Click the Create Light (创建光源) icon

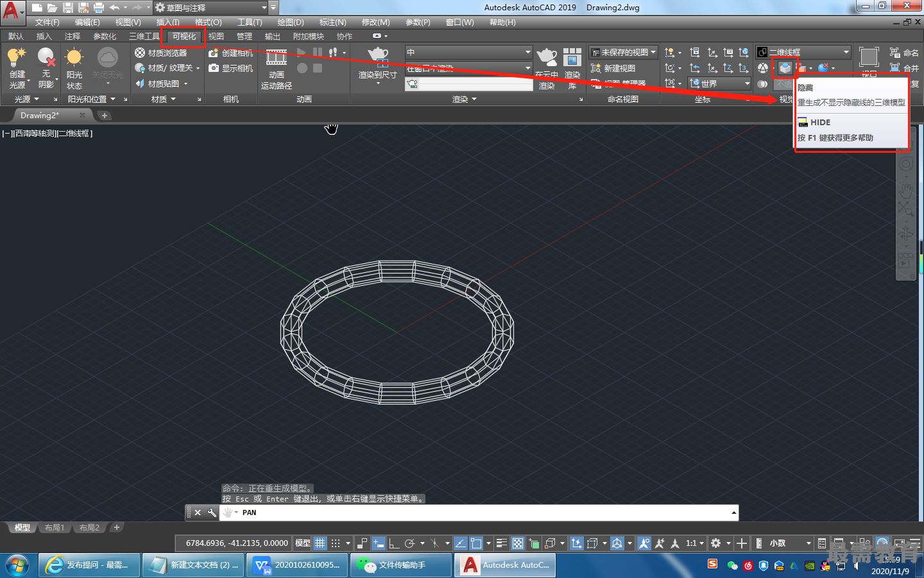click(x=17, y=57)
